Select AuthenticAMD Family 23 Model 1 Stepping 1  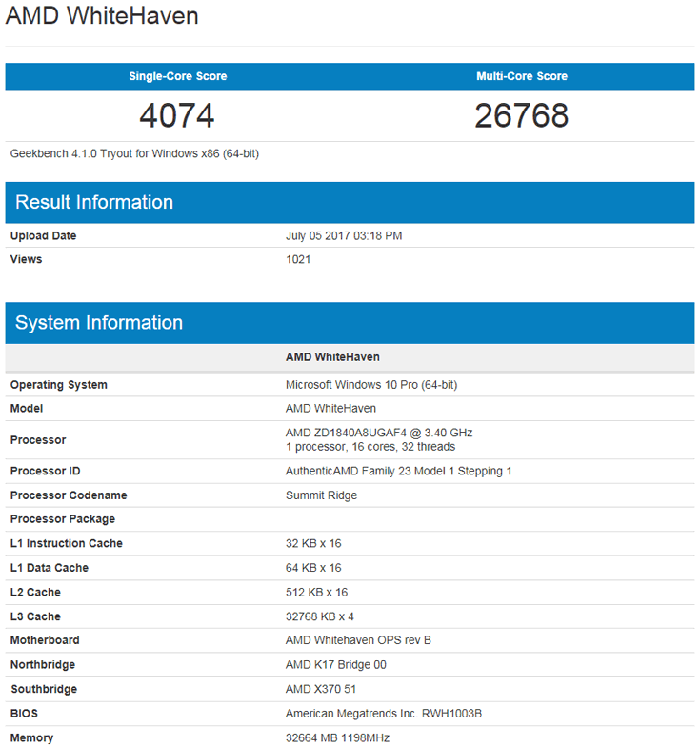[x=398, y=471]
